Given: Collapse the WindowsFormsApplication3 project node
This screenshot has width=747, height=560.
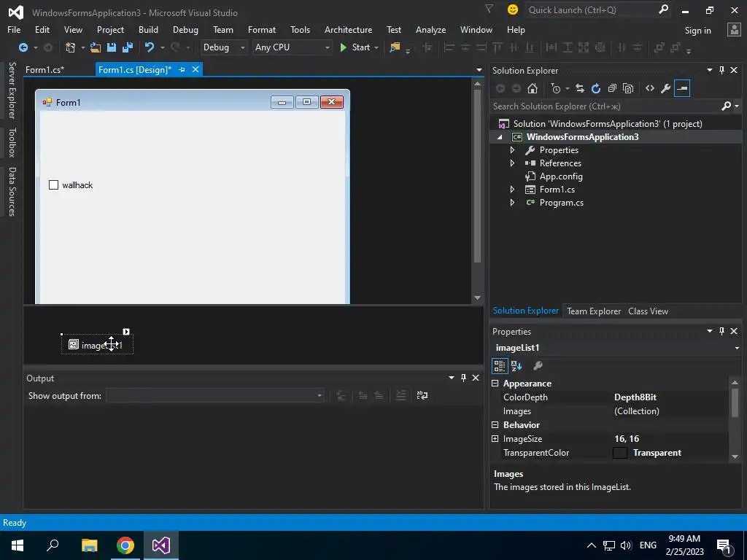Looking at the screenshot, I should coord(500,137).
